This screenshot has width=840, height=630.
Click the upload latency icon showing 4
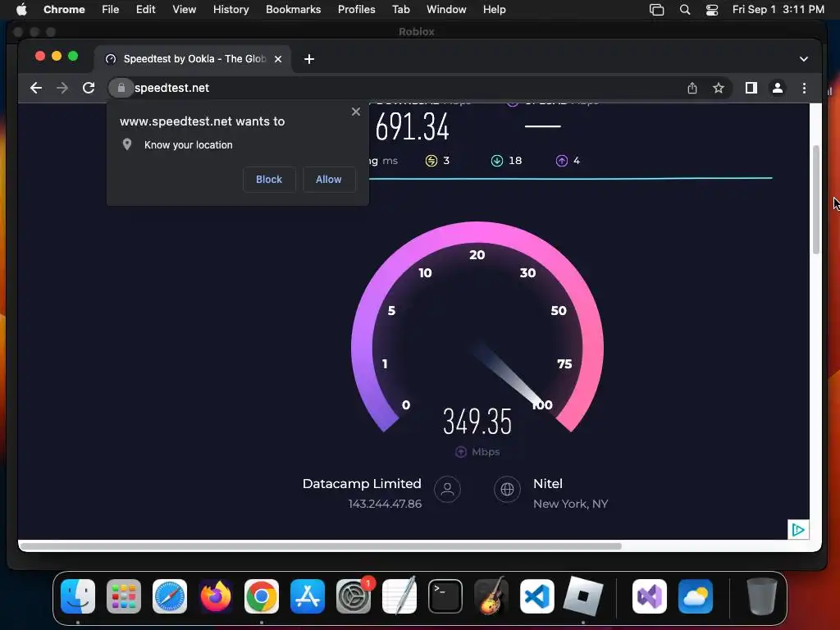561,161
